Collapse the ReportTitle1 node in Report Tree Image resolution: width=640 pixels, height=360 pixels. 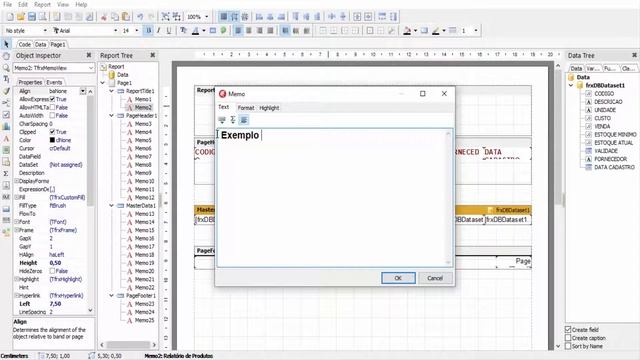coord(111,91)
